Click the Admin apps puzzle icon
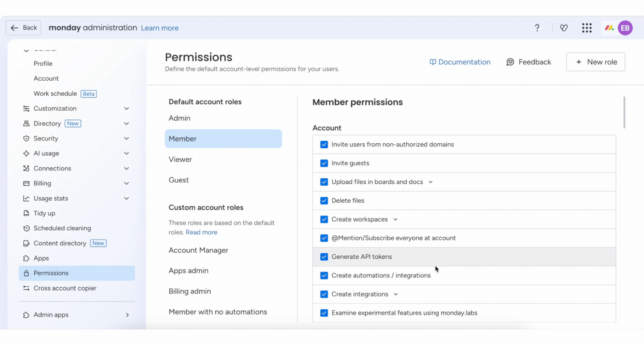 pyautogui.click(x=26, y=315)
